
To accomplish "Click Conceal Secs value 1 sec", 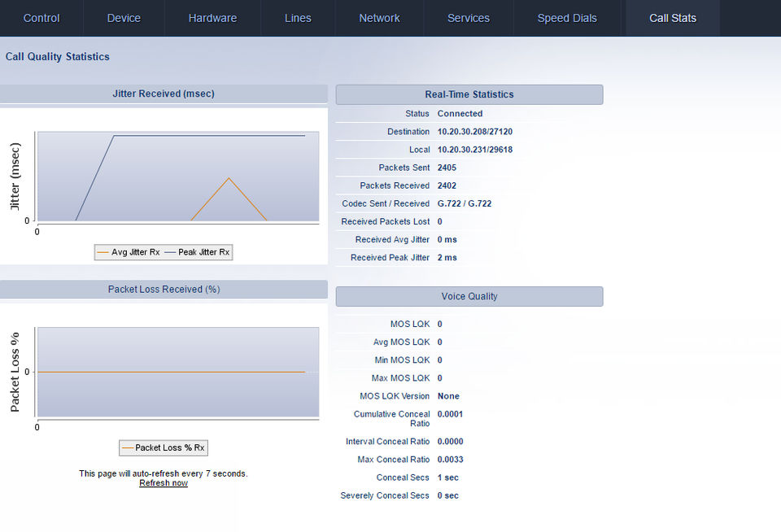I will [x=447, y=477].
